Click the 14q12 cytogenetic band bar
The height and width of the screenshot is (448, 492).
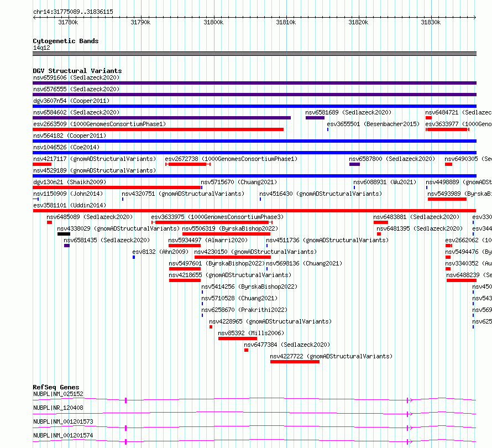(254, 54)
